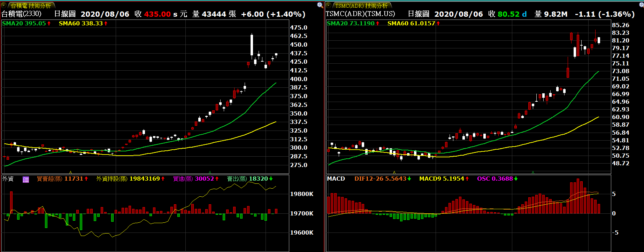Click the change +6.00 (+1.40%)
Screen dimensions: 644x252
tap(273, 14)
